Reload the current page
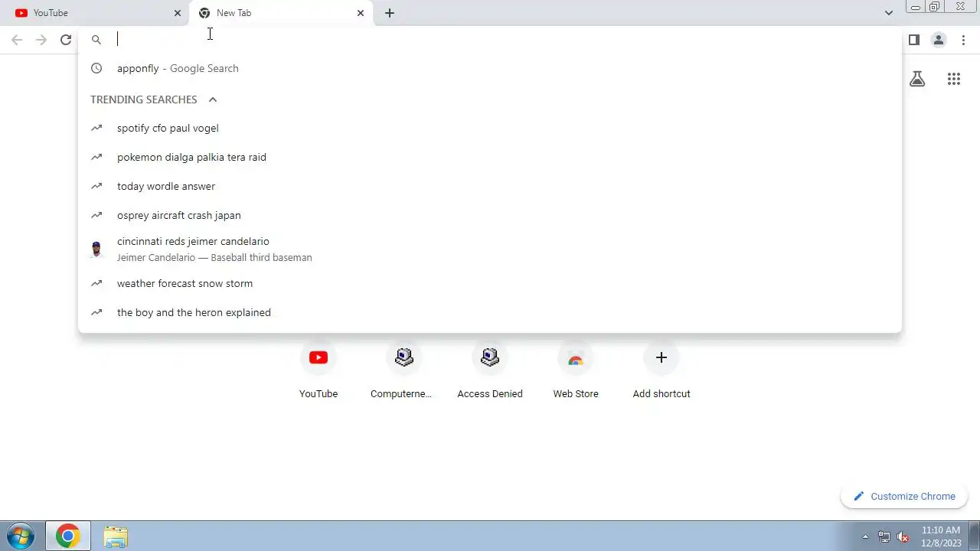This screenshot has height=551, width=980. point(66,40)
